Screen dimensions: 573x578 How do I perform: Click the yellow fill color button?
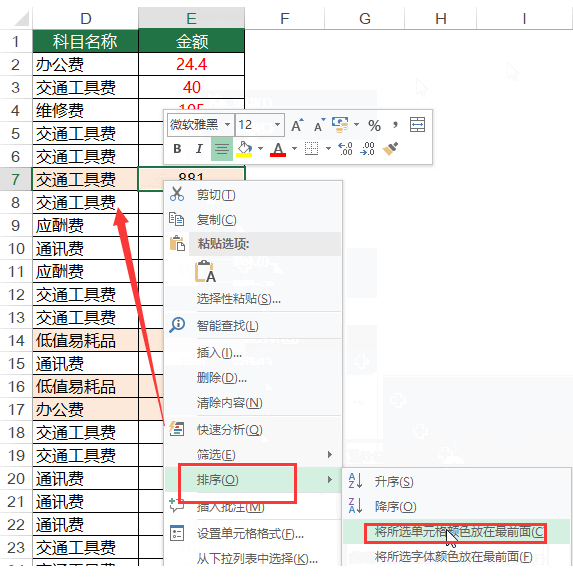tap(244, 149)
